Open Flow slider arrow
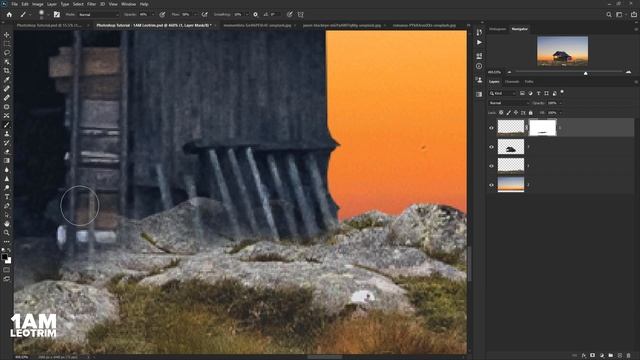 (x=195, y=14)
